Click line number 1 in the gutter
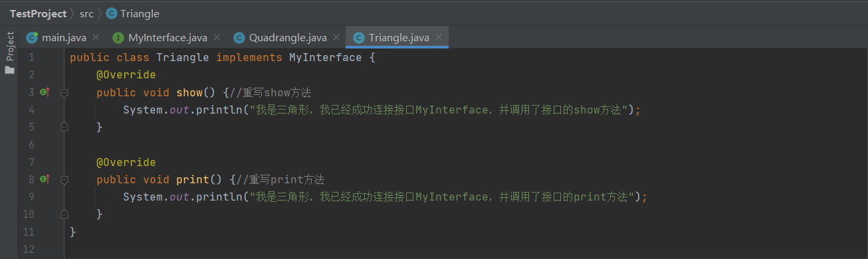868x259 pixels. tap(31, 58)
